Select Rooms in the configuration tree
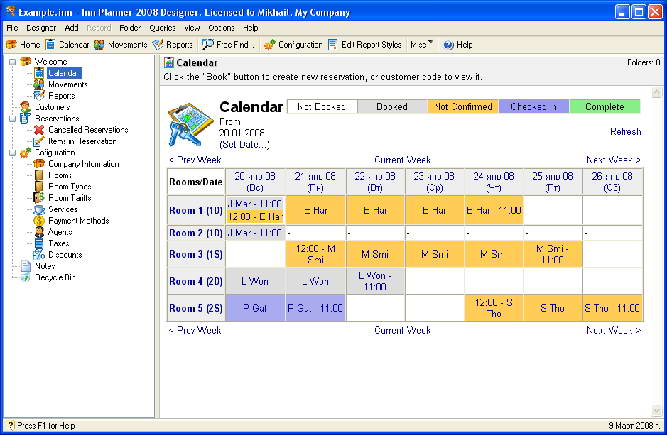Viewport: 667px width, 435px height. point(60,175)
